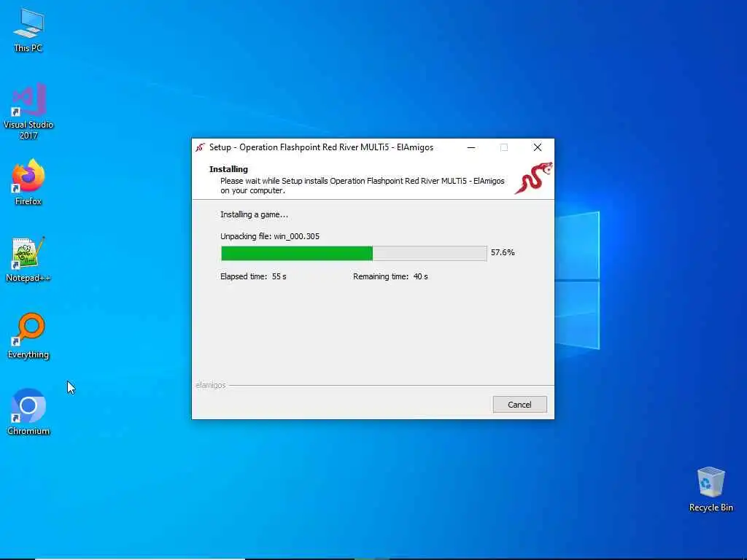Click the 'Remaining time: 40 s' label

pyautogui.click(x=390, y=276)
